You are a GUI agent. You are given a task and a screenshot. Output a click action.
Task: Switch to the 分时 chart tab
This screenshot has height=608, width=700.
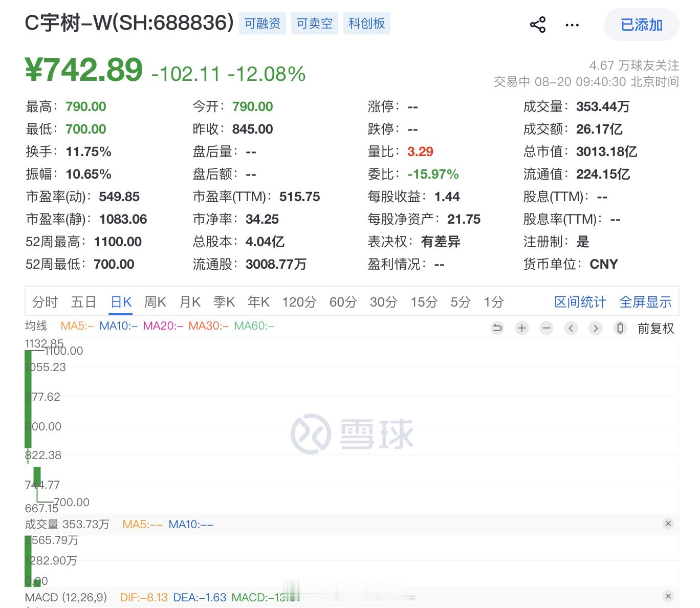[45, 302]
